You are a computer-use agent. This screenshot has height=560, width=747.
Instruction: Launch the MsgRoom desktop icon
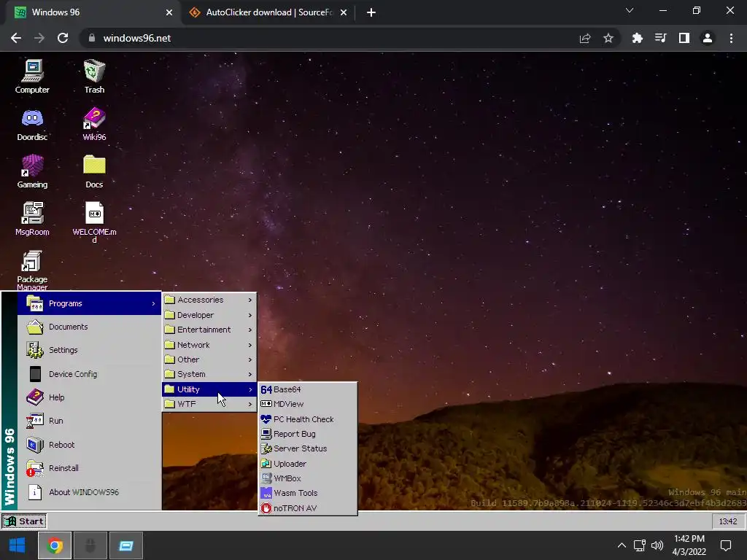click(32, 219)
